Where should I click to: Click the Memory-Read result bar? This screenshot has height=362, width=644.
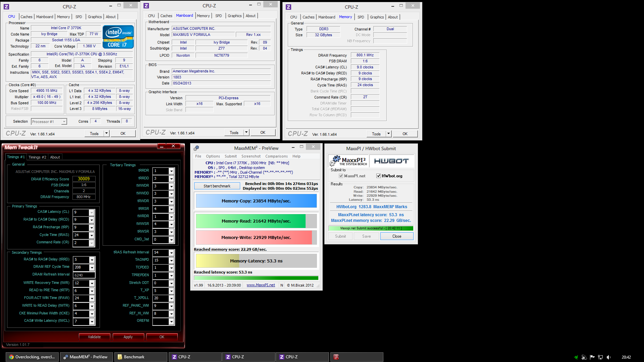click(256, 221)
